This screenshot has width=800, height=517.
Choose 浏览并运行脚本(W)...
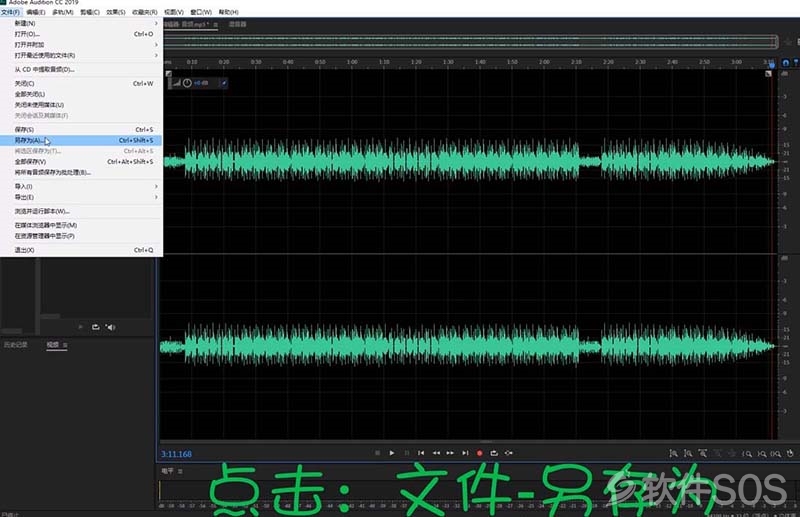(x=82, y=211)
